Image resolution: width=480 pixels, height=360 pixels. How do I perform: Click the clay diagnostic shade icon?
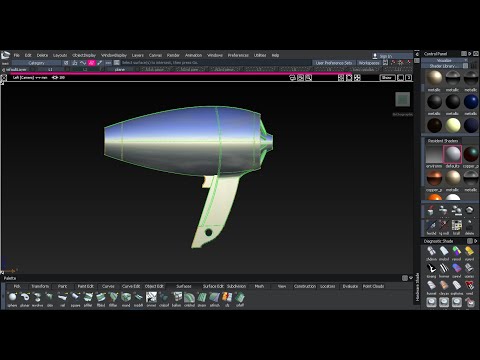click(444, 286)
